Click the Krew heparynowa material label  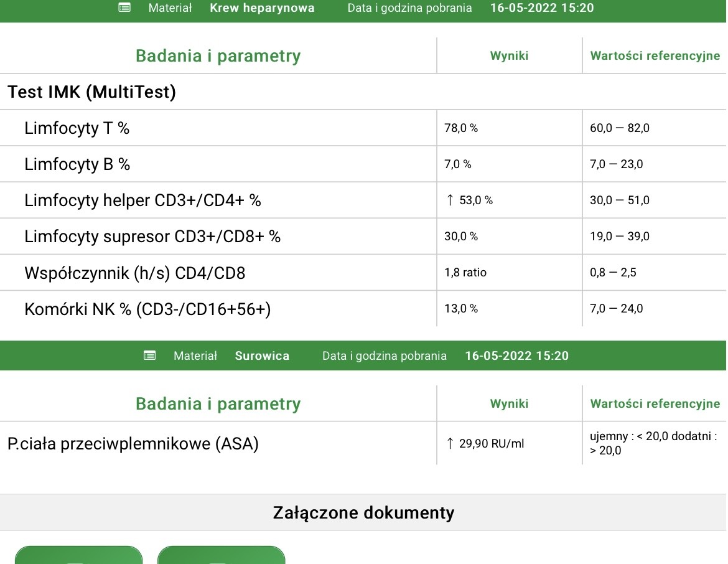[x=262, y=8]
